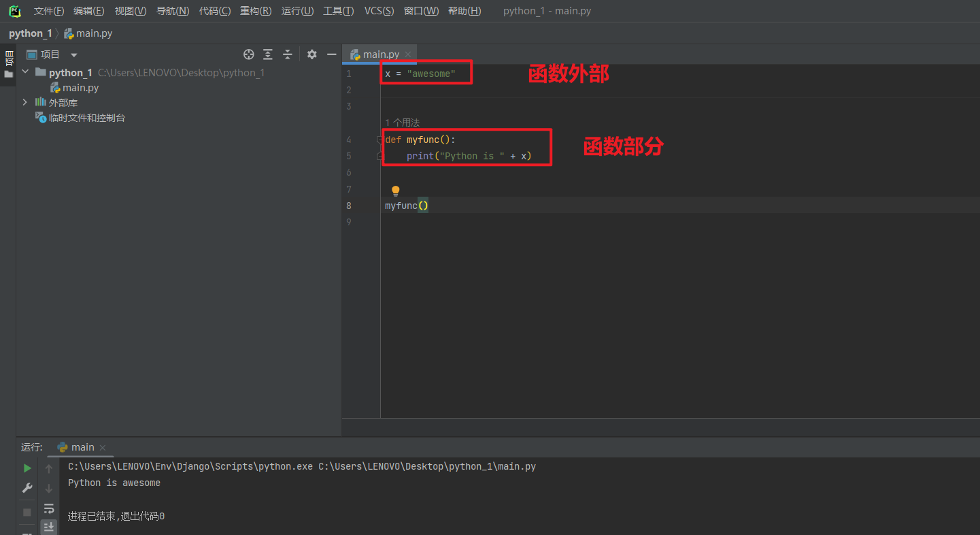Click the "1 个用法" usages hint
The width and height of the screenshot is (980, 535).
click(403, 123)
